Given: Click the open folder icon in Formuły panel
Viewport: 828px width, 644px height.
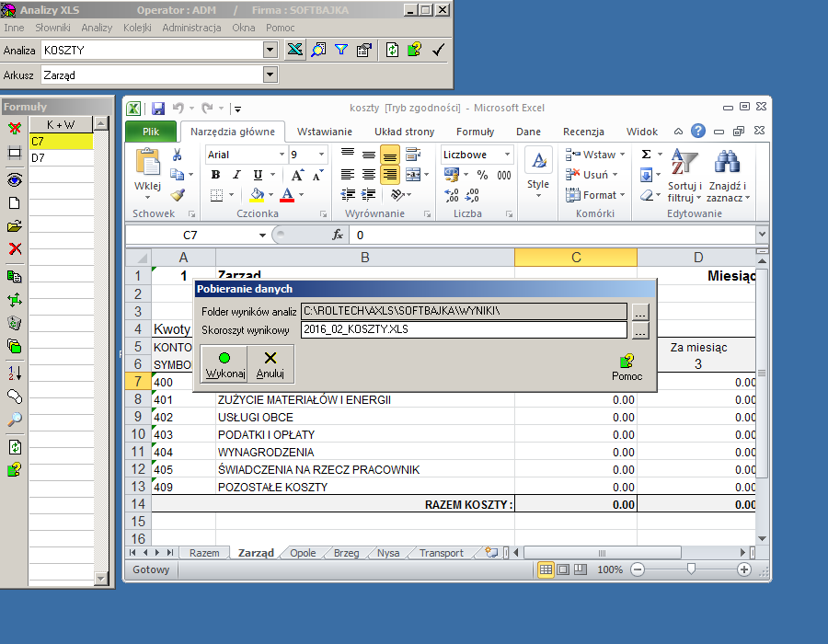Looking at the screenshot, I should pyautogui.click(x=15, y=226).
